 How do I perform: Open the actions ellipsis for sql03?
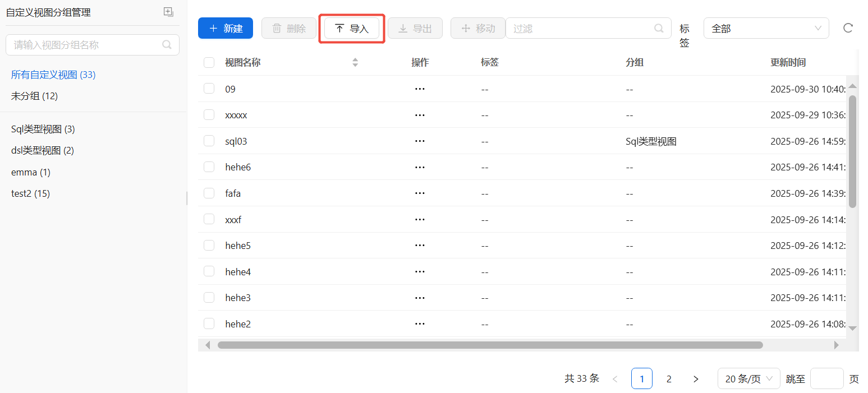point(419,141)
